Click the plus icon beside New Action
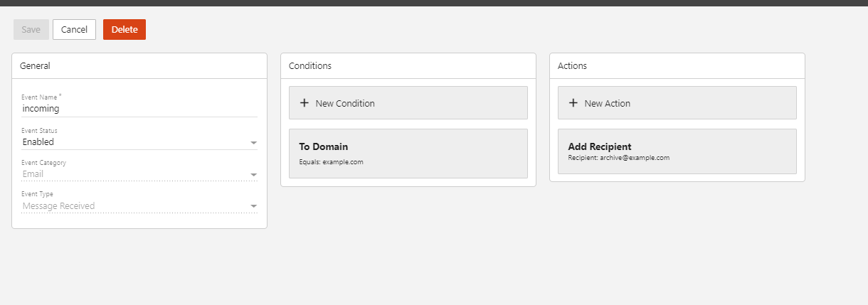 click(x=573, y=103)
